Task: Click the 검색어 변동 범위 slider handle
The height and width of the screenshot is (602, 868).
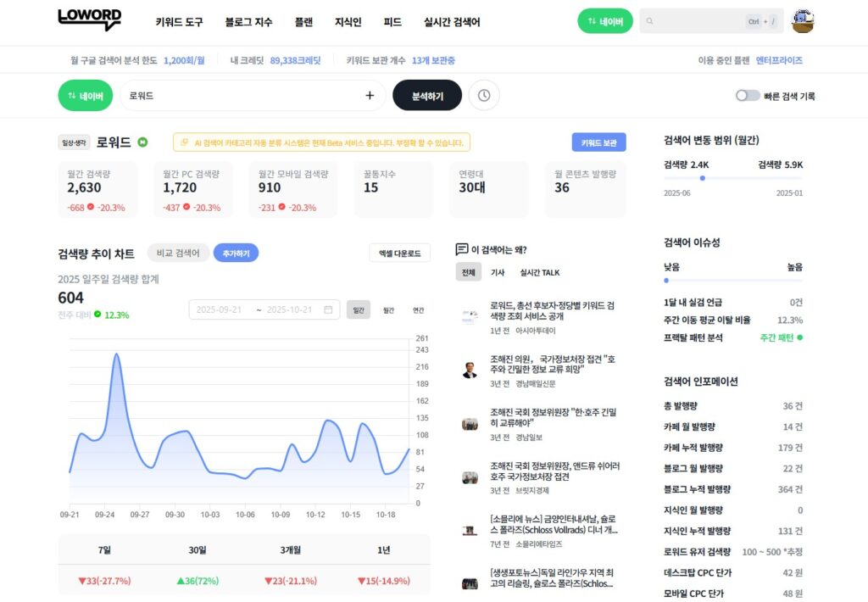Action: (703, 178)
